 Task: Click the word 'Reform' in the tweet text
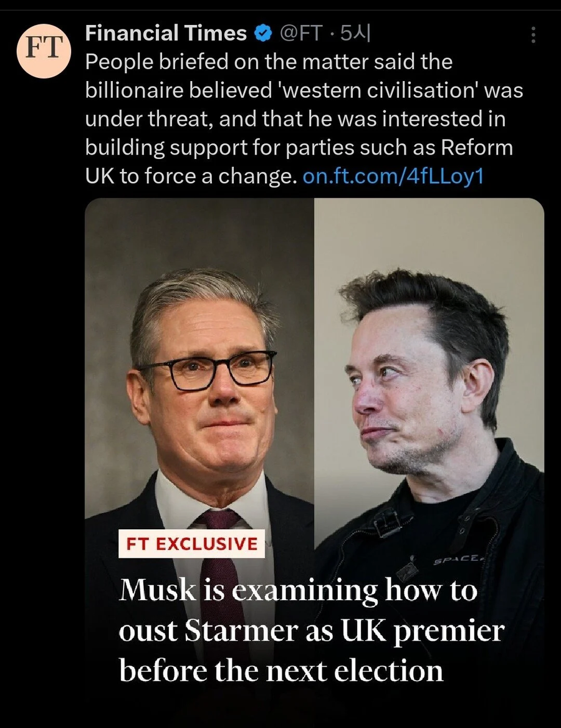click(477, 148)
